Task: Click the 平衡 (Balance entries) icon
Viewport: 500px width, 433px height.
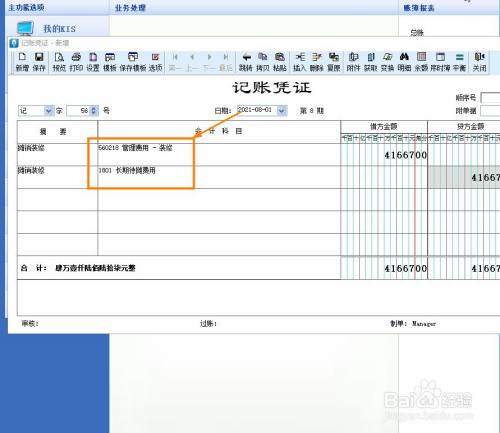Action: (x=459, y=62)
